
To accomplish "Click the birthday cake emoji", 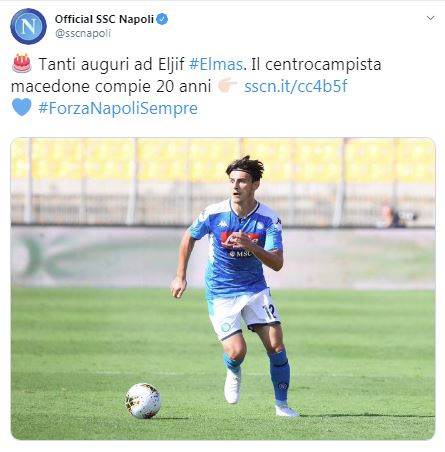I will click(22, 63).
